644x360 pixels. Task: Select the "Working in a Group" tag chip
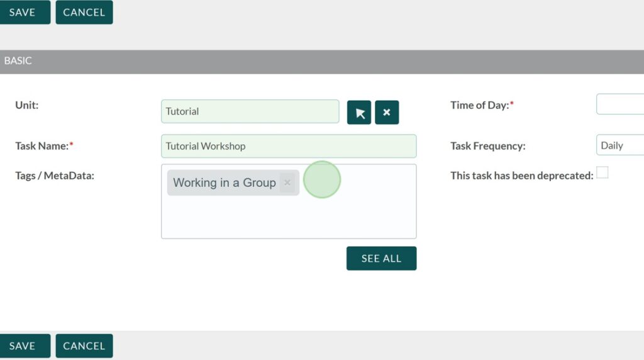tap(224, 183)
